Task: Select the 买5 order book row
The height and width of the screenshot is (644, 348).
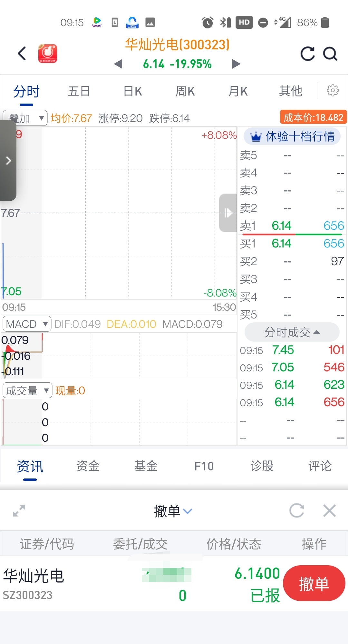Action: coord(292,314)
